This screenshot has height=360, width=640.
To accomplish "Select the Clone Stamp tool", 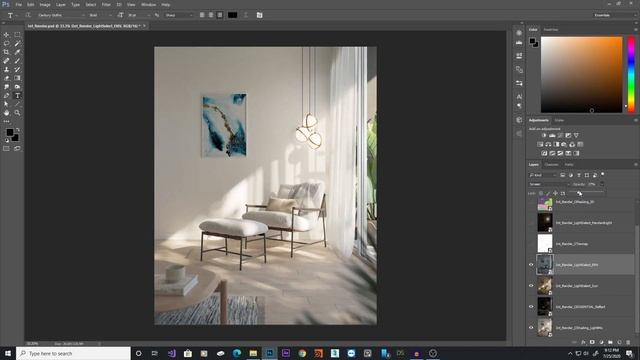I will pyautogui.click(x=6, y=69).
